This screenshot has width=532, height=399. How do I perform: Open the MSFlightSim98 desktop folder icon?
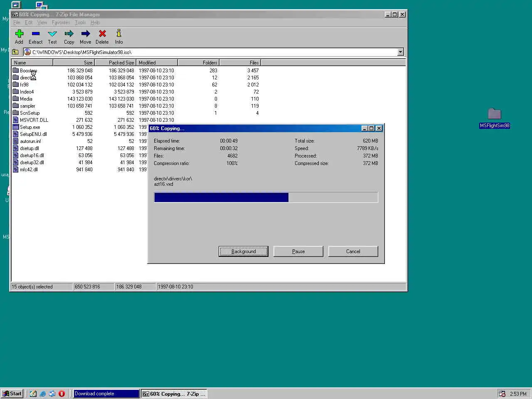click(x=495, y=114)
